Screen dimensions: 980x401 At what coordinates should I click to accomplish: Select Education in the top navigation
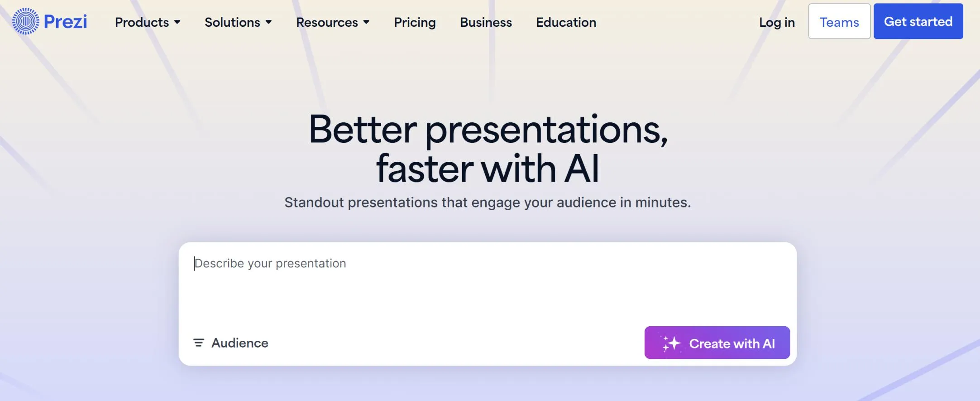tap(565, 22)
